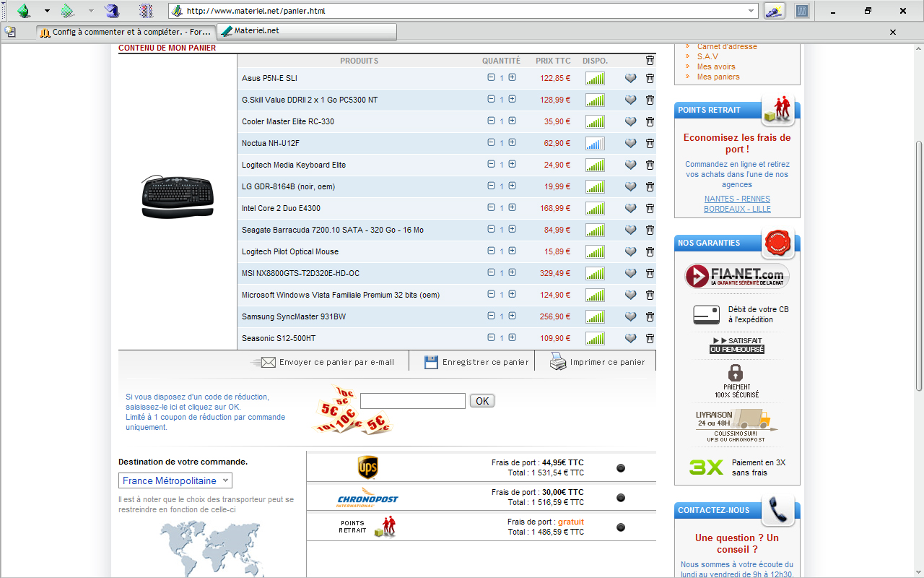
Task: Increase quantity of Asus P5N-E SLI
Action: [512, 77]
